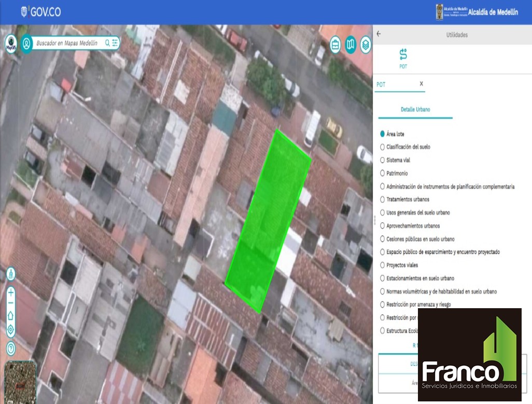Open search filter options in the search bar
Viewport: 532px width, 404px height.
[115, 43]
